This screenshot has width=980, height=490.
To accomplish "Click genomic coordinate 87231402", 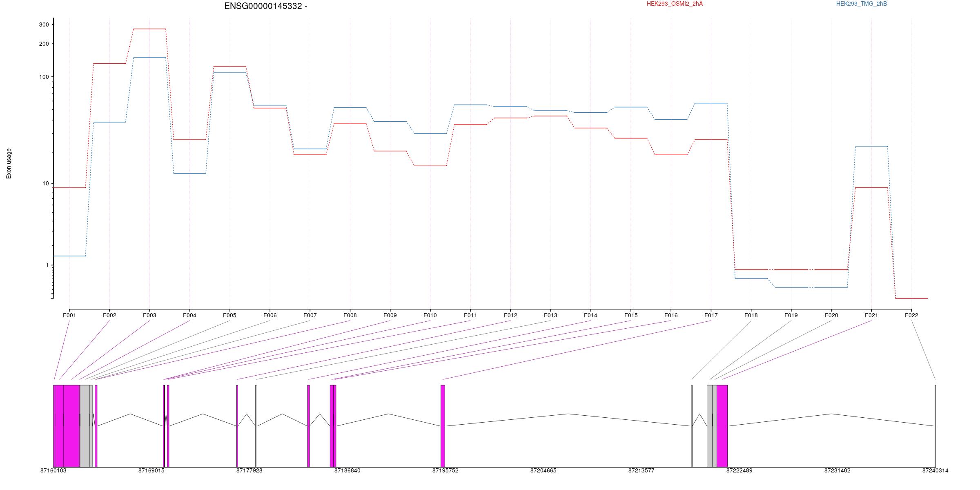I will point(837,470).
